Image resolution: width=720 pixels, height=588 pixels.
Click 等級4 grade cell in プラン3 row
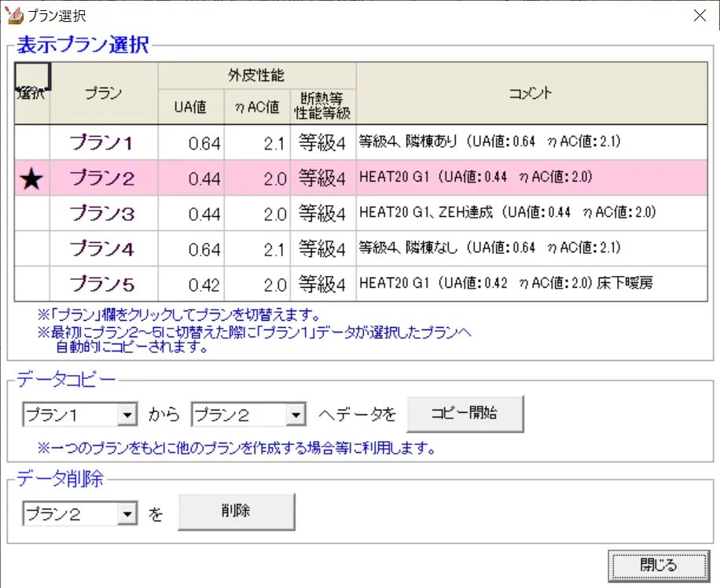(x=323, y=213)
